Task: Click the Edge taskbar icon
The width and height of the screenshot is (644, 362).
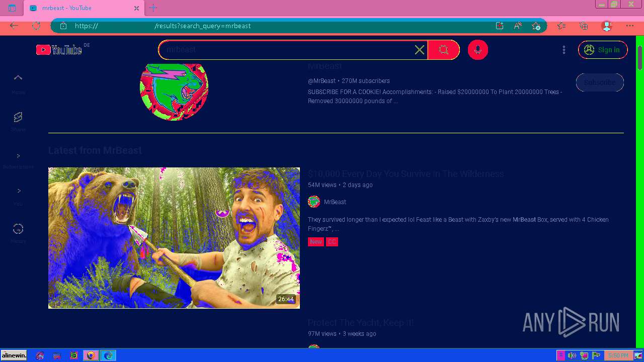Action: pyautogui.click(x=108, y=355)
